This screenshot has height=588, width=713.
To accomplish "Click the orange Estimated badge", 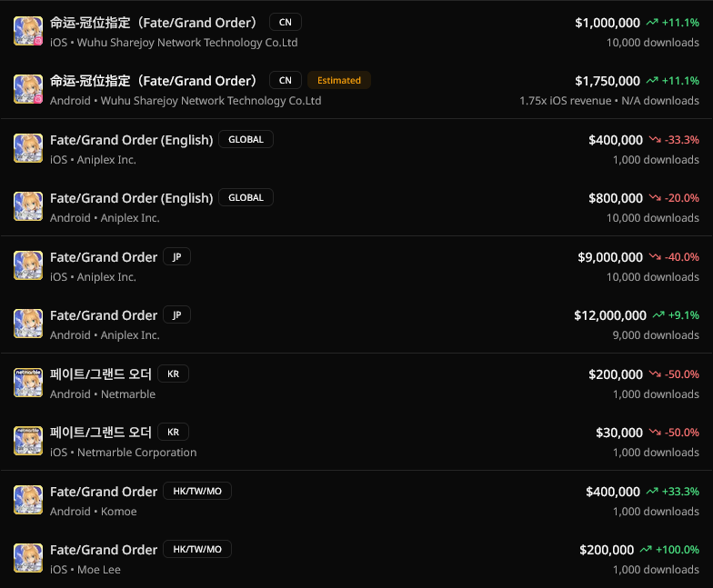I will tap(338, 80).
